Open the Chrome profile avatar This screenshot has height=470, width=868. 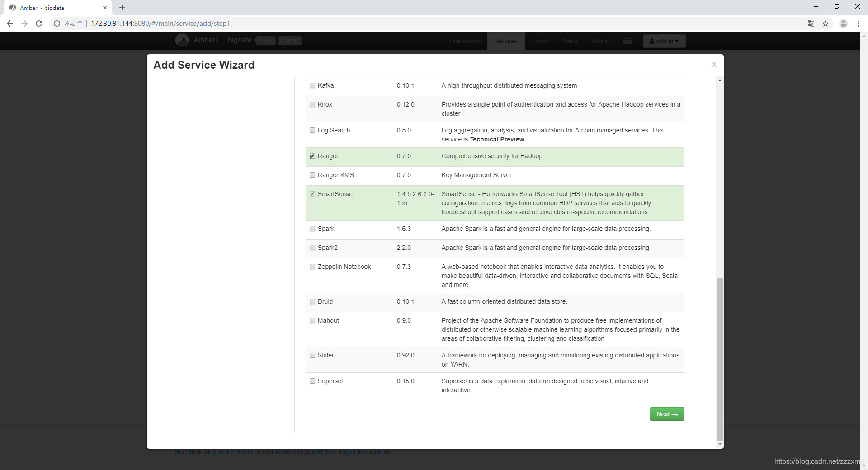[843, 23]
